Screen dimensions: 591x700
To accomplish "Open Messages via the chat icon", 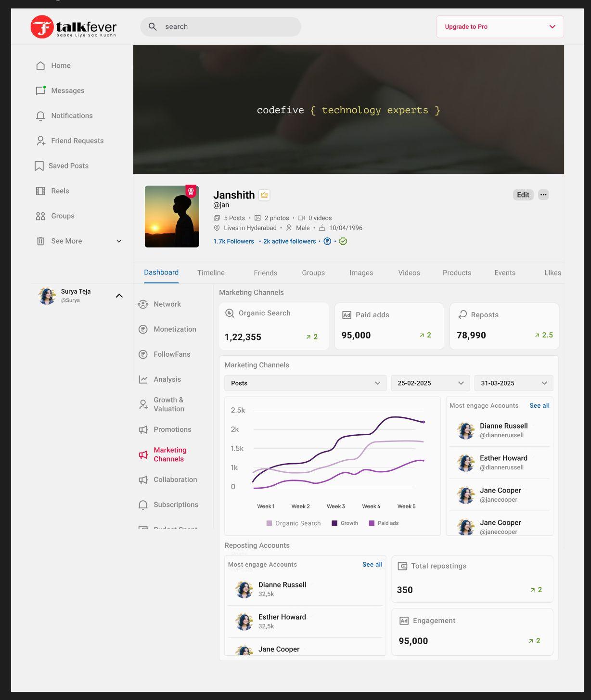I will tap(40, 91).
